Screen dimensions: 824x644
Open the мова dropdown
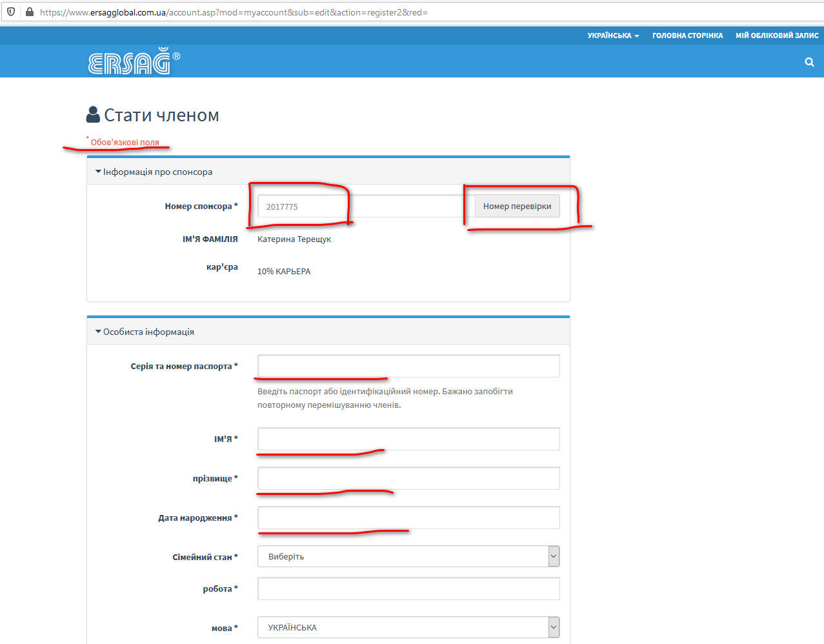click(408, 627)
